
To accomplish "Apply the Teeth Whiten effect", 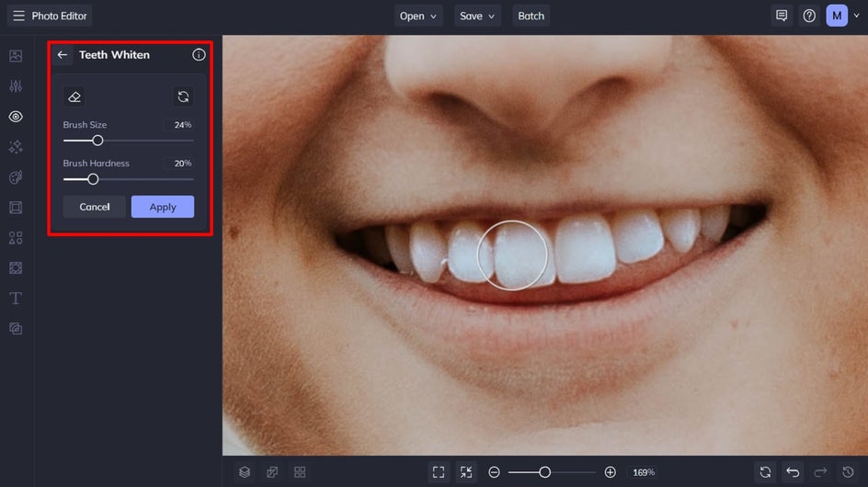I will pos(163,207).
